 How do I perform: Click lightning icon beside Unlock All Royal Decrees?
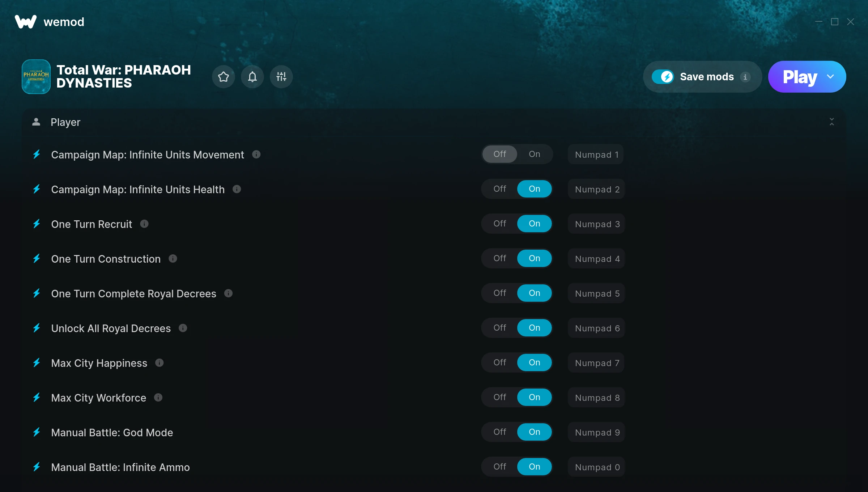(x=37, y=328)
